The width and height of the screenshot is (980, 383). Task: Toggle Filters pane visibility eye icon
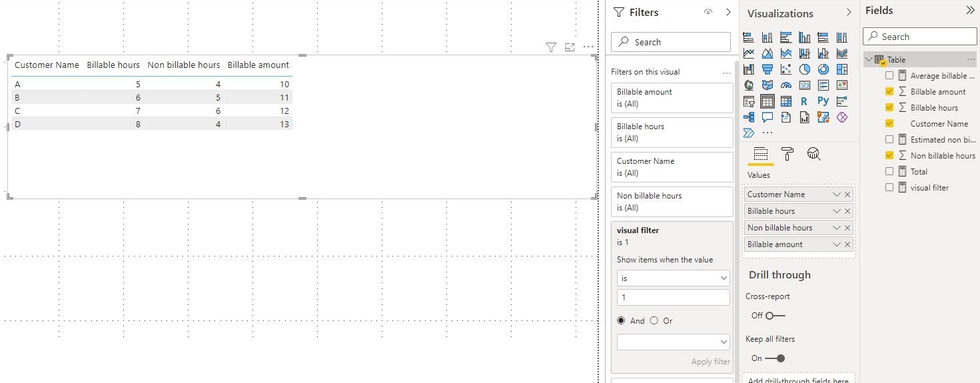click(x=708, y=13)
